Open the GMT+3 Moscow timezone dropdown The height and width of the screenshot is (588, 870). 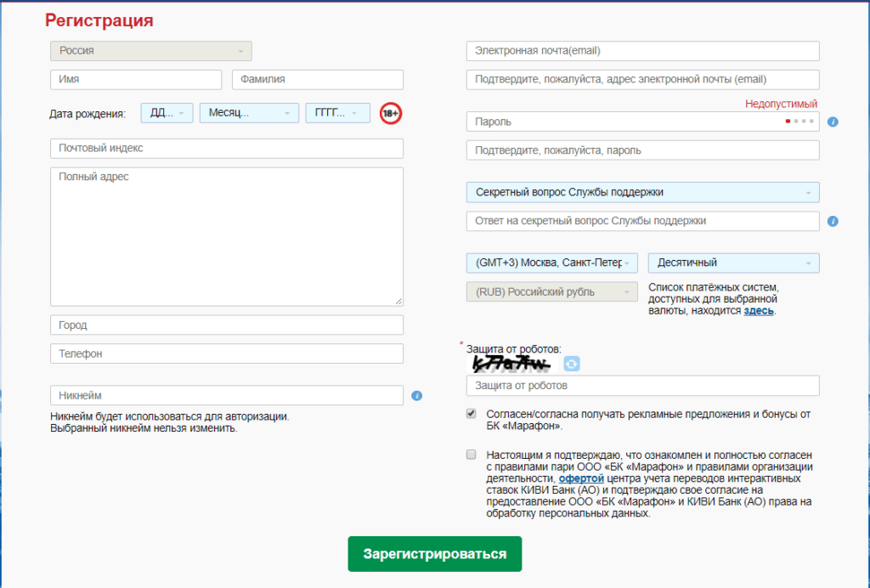[551, 263]
